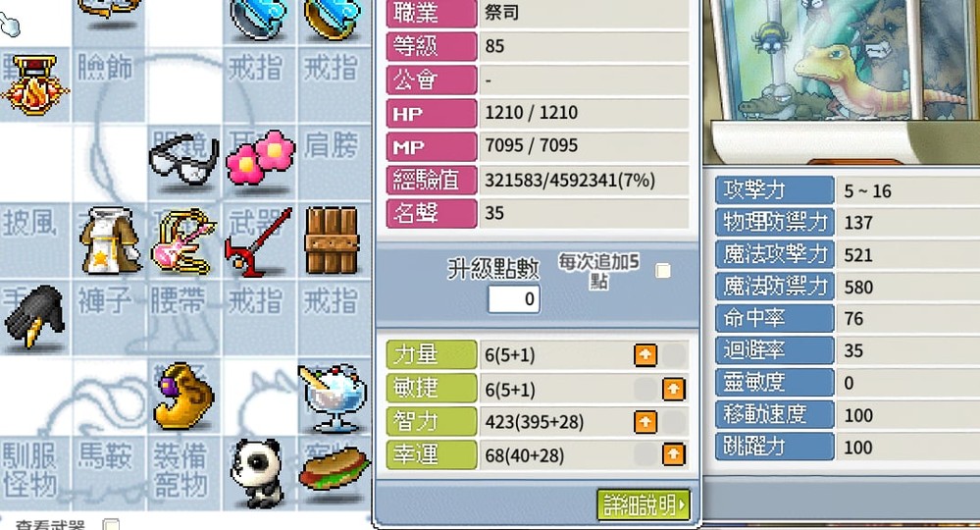Increase 敏捷 with its orange arrow

point(674,390)
